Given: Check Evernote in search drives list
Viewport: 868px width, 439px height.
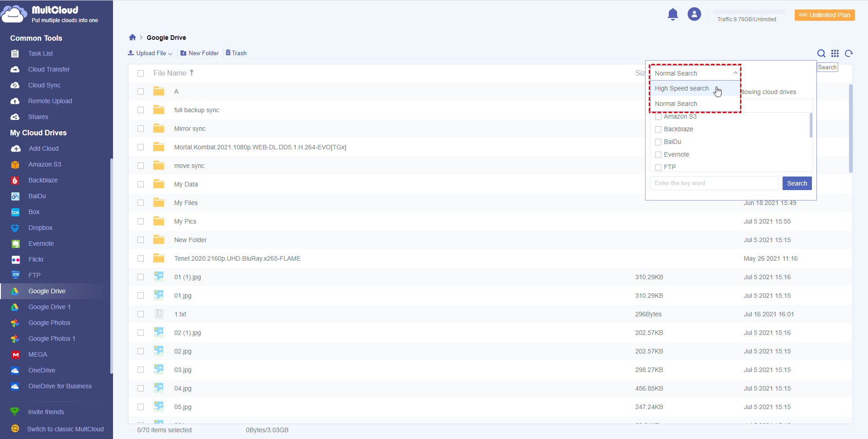Looking at the screenshot, I should coord(658,155).
